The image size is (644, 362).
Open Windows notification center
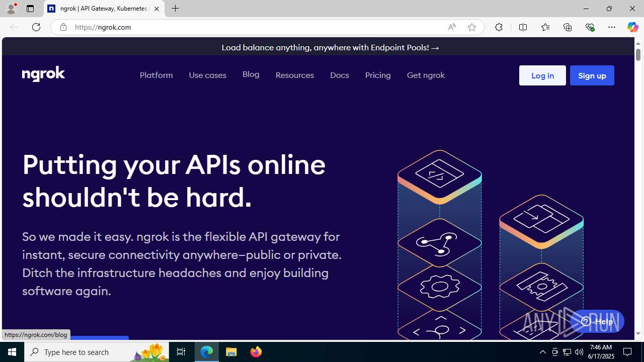pyautogui.click(x=628, y=352)
